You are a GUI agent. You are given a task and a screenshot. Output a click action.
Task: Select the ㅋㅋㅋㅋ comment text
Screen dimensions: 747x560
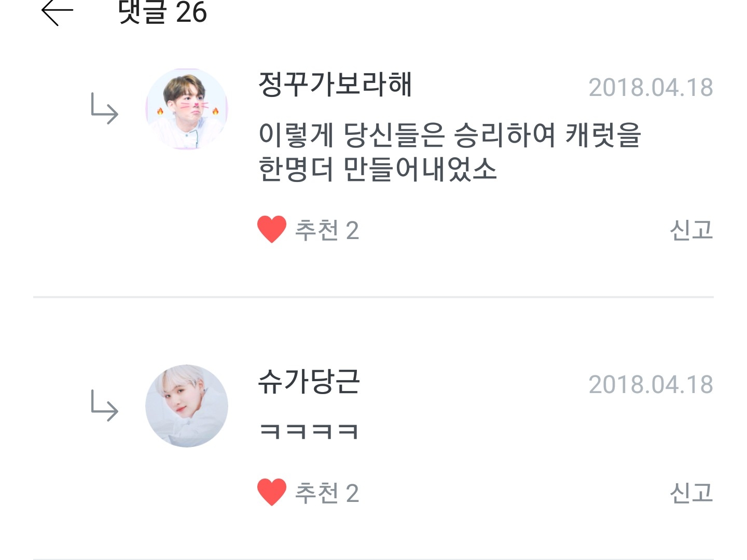click(309, 431)
